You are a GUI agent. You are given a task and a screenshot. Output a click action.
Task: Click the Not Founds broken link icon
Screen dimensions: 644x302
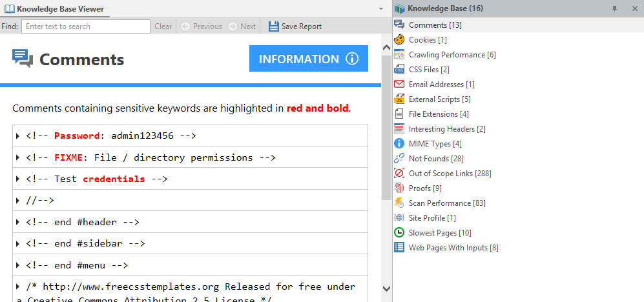[x=399, y=158]
